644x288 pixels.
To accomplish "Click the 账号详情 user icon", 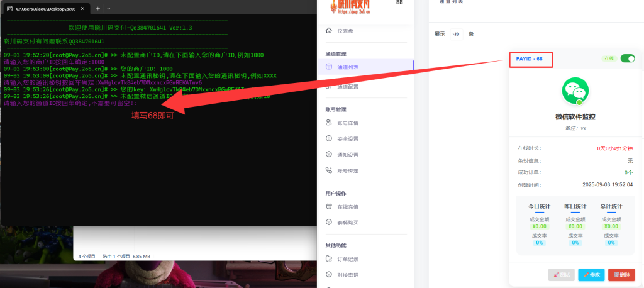I will (329, 123).
